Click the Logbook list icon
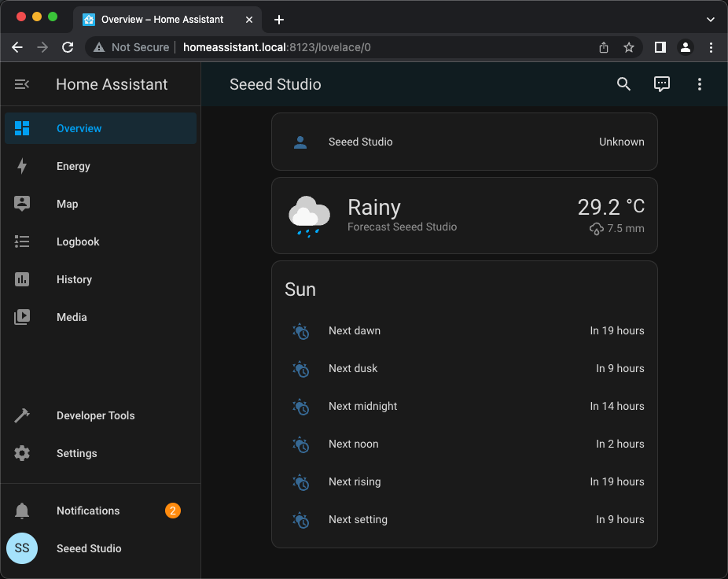 click(22, 242)
